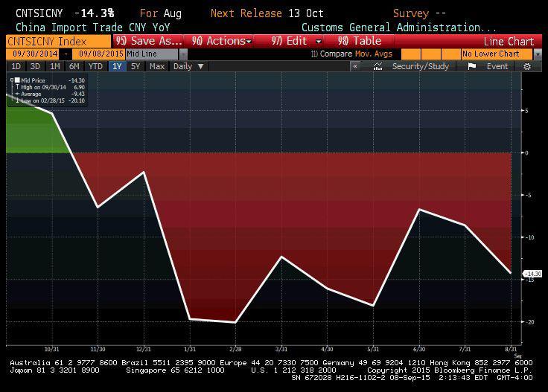
Task: Click the white Mid Price legend swatch
Action: coord(17,80)
